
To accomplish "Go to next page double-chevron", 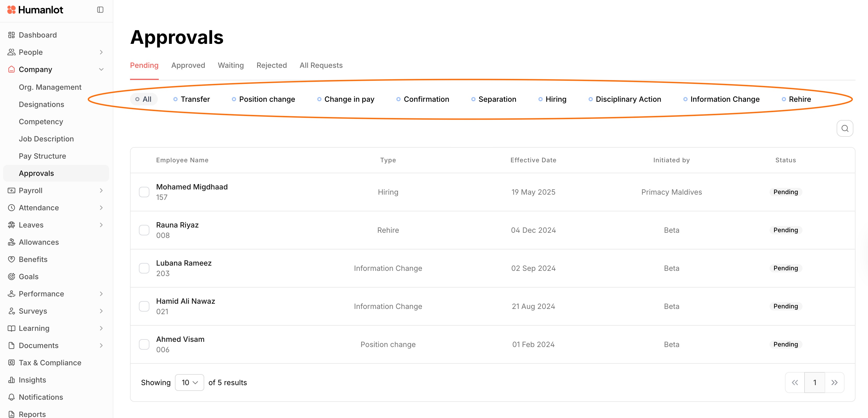I will pyautogui.click(x=834, y=383).
